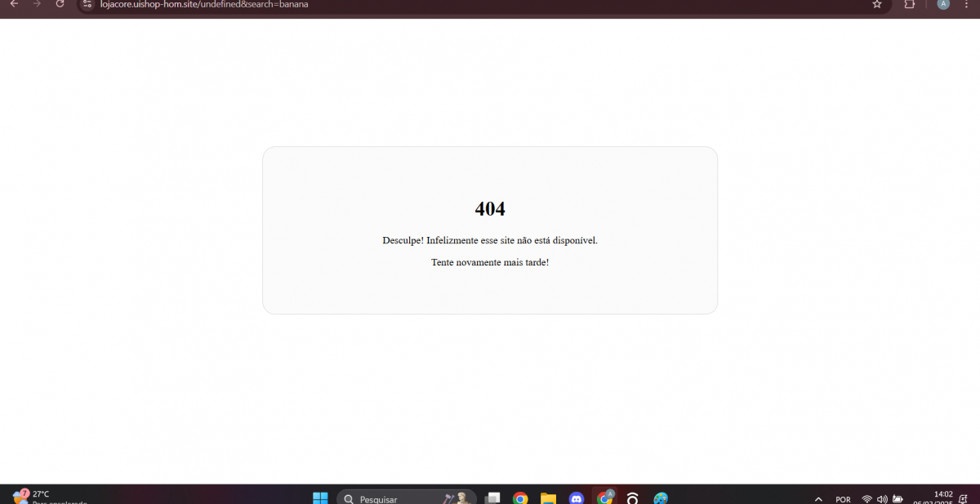Open the Wi-Fi network quick settings
Viewport: 980px width, 504px height.
(866, 499)
